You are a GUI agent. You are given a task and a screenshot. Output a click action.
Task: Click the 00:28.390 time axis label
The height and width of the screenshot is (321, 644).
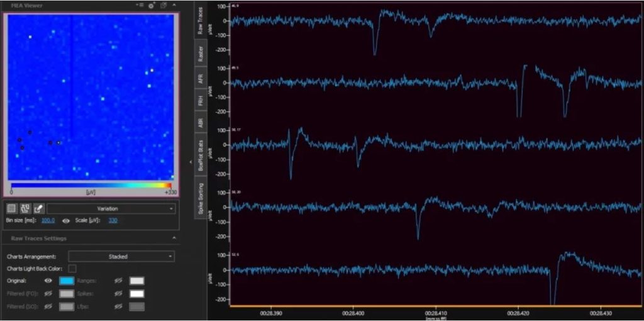(x=270, y=313)
